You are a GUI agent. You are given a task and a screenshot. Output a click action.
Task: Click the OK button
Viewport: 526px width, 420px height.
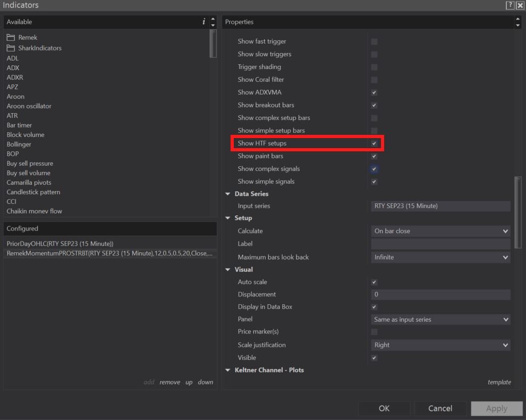[x=384, y=408]
